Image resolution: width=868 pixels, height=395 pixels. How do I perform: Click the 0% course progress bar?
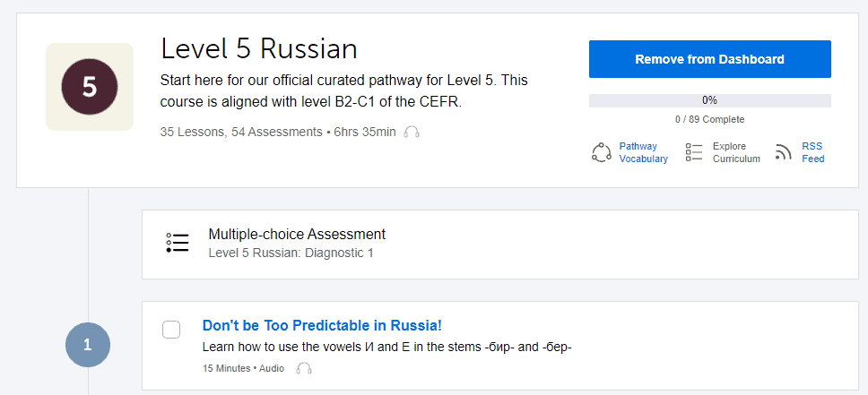pyautogui.click(x=709, y=100)
